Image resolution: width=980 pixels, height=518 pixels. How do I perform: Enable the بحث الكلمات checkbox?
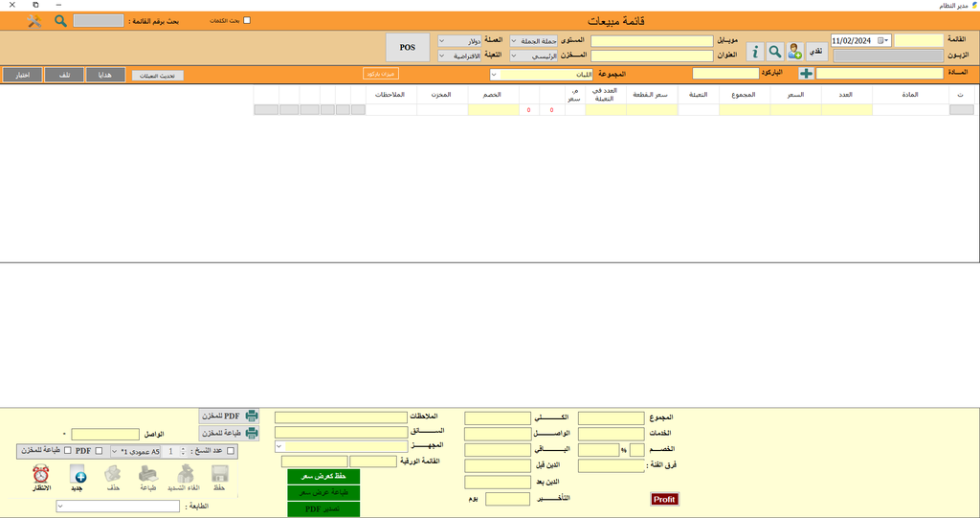pos(248,20)
